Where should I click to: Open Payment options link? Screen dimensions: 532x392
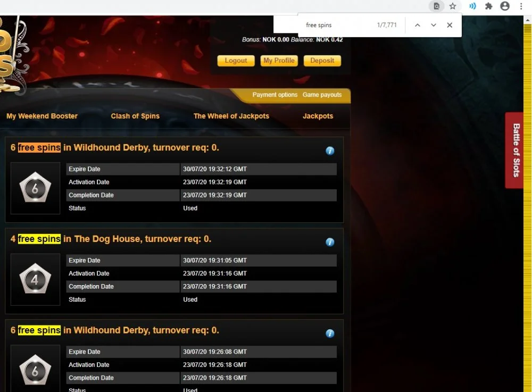[x=275, y=95]
